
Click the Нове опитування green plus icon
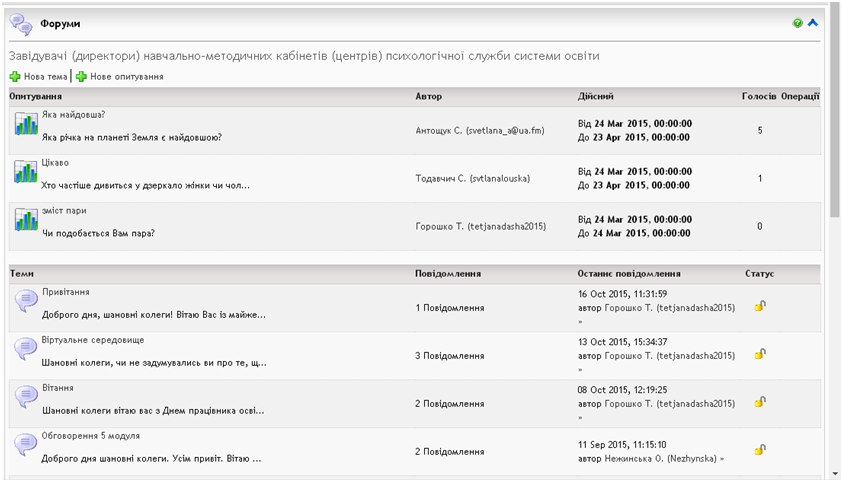(x=82, y=76)
